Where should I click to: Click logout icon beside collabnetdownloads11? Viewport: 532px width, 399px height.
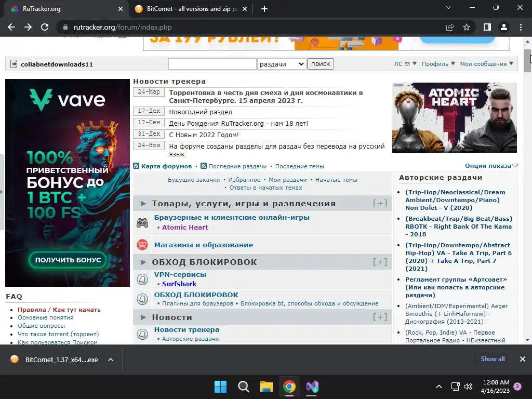click(x=14, y=64)
